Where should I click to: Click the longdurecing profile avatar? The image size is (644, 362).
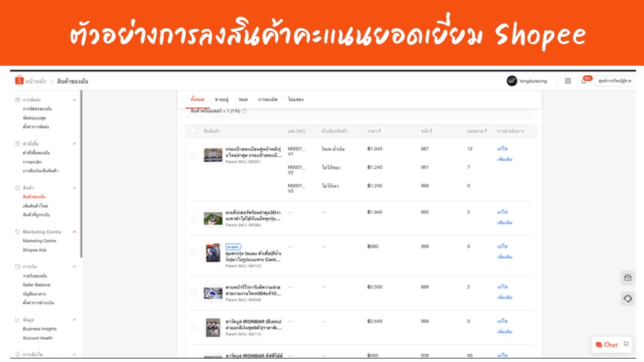click(512, 81)
